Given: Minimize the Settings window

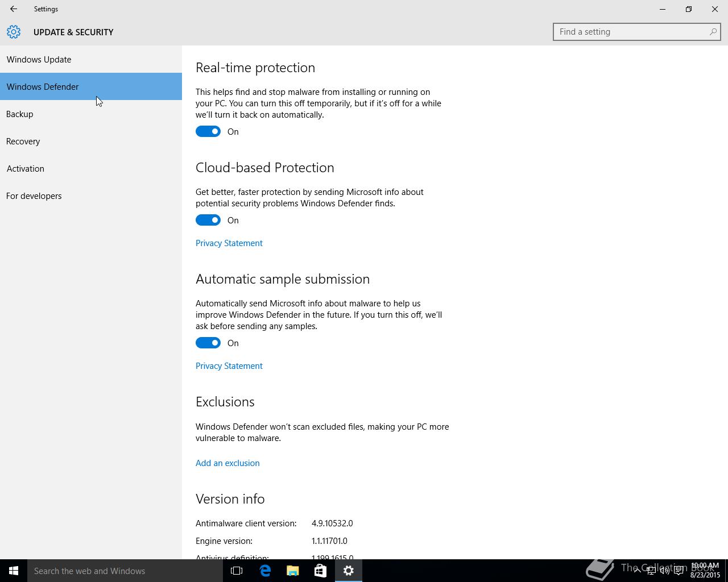Looking at the screenshot, I should [x=663, y=9].
